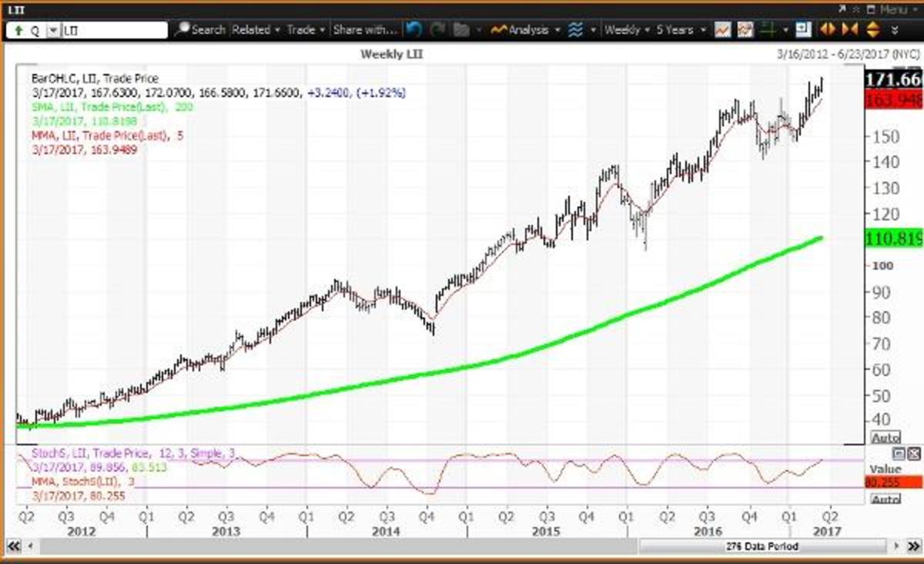Screen dimensions: 924x564
Task: Click the 2016 year label on time axis
Action: (707, 532)
